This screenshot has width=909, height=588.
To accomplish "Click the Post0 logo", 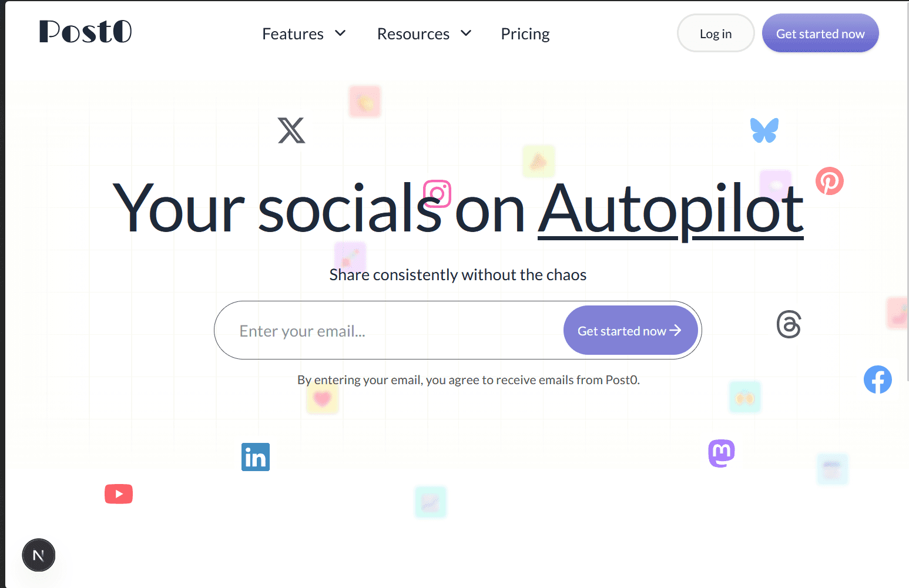I will click(86, 32).
